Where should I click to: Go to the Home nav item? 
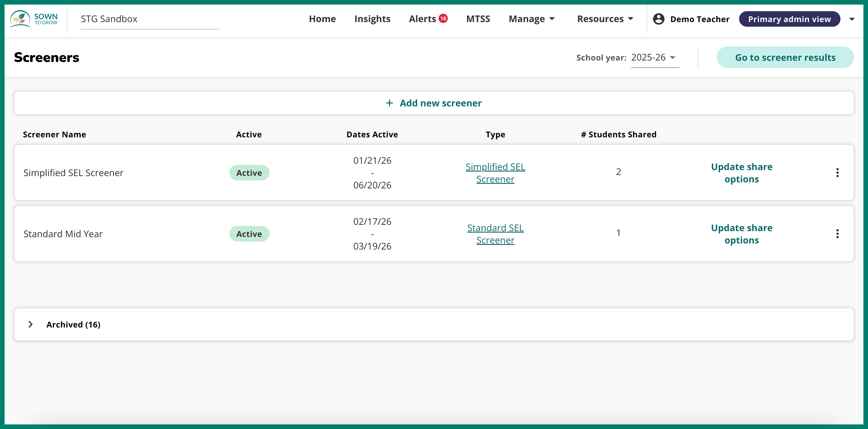322,19
